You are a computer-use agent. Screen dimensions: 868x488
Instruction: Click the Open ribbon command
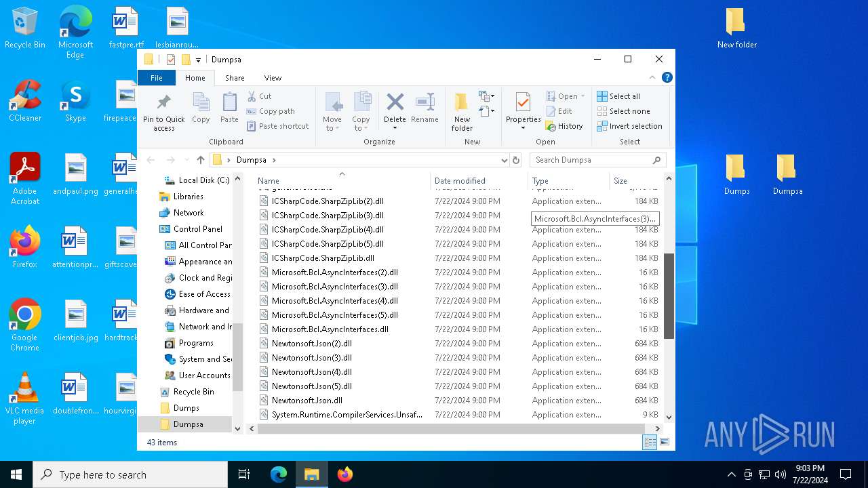pos(566,96)
